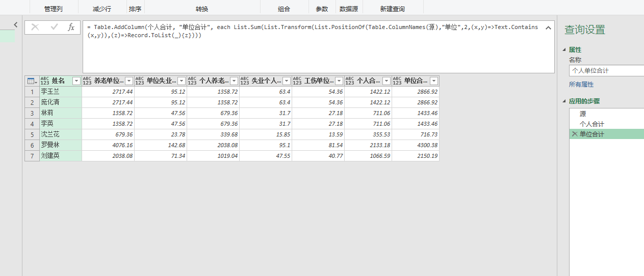The image size is (644, 276).
Task: Click the cell 716.73
Action: [416, 134]
